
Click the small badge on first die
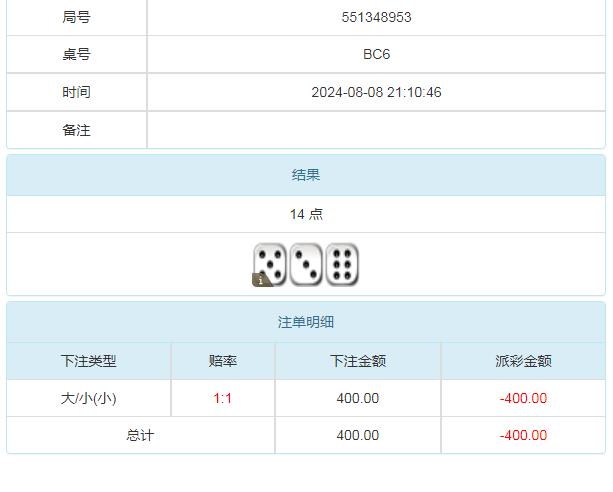pos(261,281)
